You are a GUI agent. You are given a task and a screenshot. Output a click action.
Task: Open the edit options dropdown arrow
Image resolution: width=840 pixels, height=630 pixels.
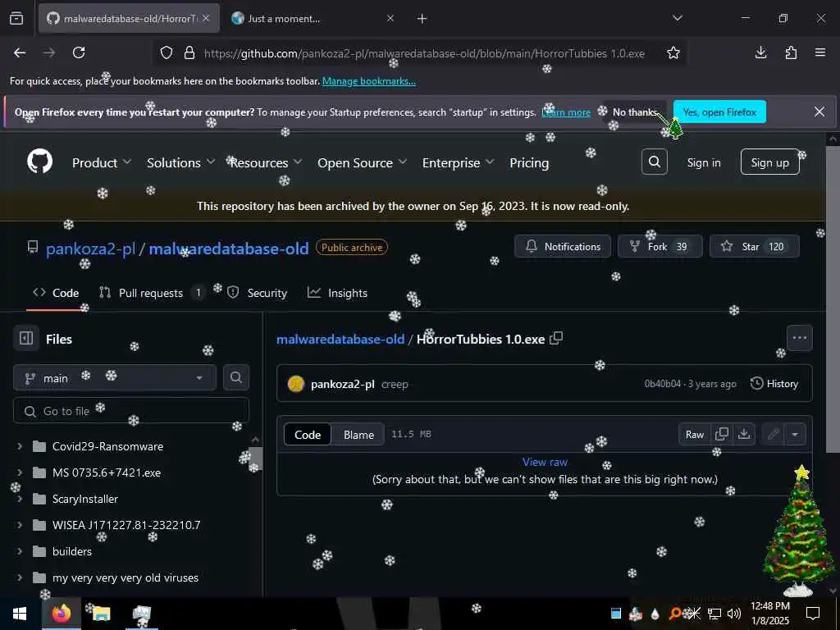pyautogui.click(x=795, y=435)
